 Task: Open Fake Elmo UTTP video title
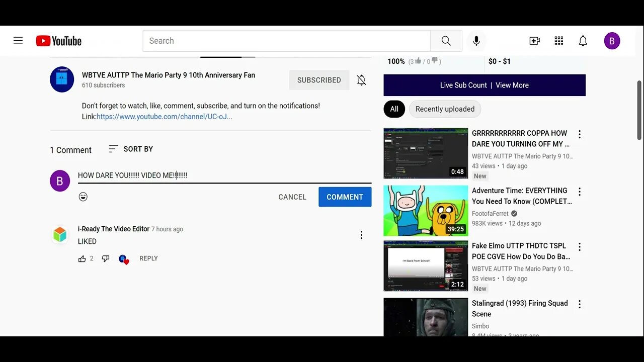point(521,251)
